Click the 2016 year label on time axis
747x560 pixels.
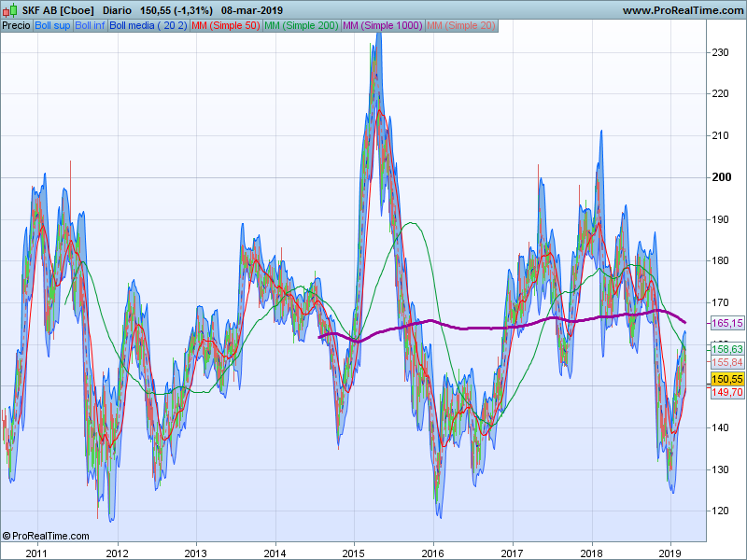pos(432,553)
